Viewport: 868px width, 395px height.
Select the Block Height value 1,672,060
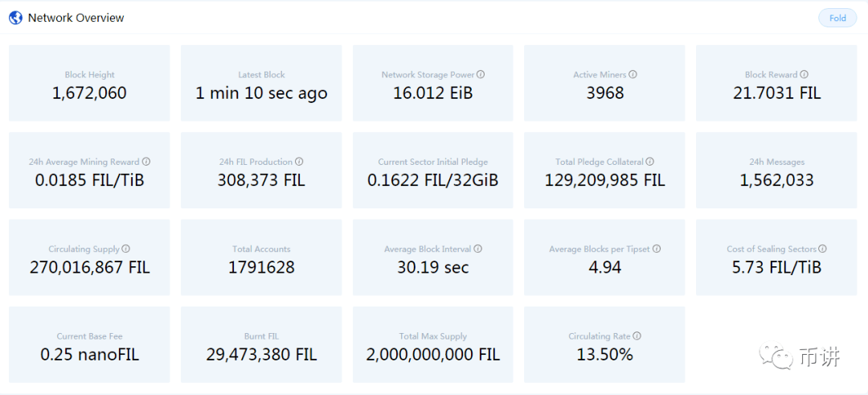tap(89, 93)
